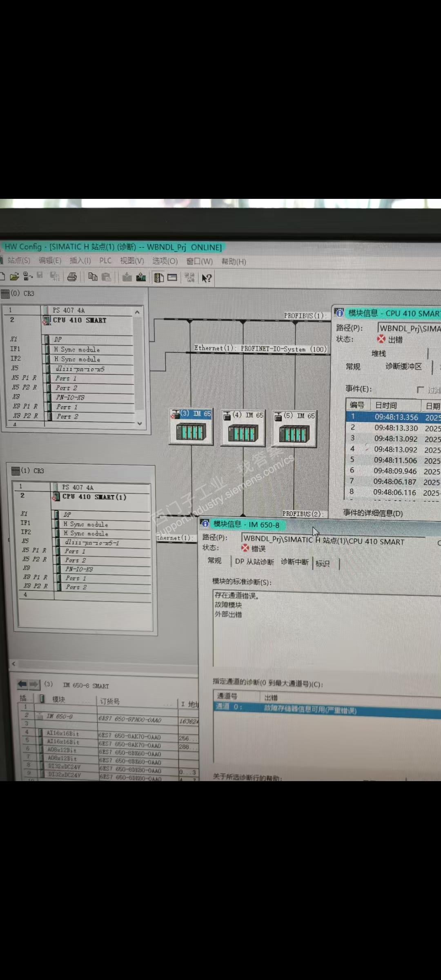Click the back arrow above module table
Screen dimensions: 441x980
22,684
